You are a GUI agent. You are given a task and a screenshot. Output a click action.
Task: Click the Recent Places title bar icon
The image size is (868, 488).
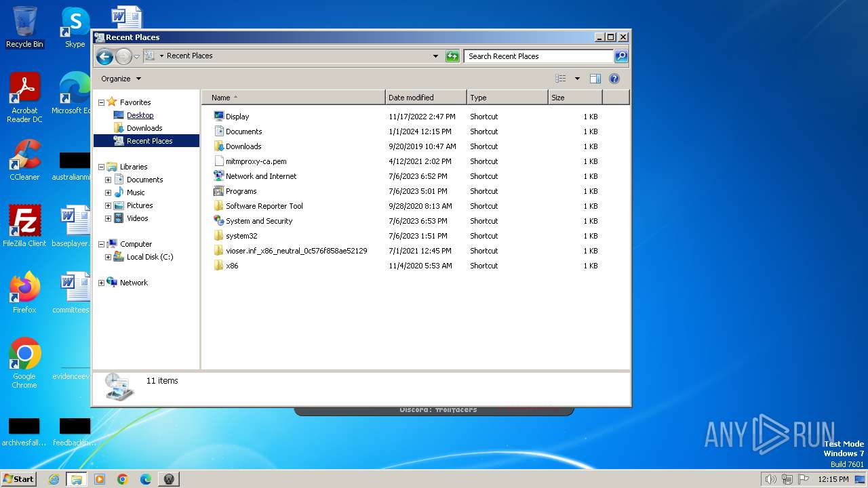pos(99,37)
